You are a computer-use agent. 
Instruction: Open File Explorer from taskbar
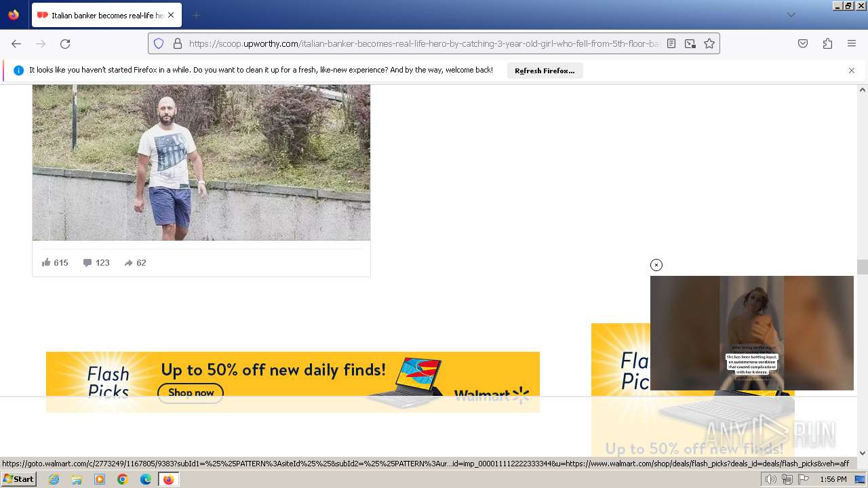77,479
